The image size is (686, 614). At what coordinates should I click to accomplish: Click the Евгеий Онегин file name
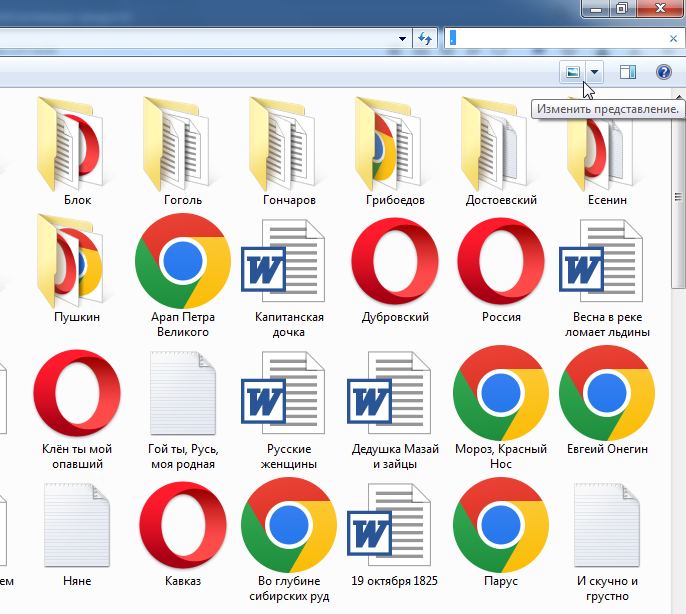607,449
